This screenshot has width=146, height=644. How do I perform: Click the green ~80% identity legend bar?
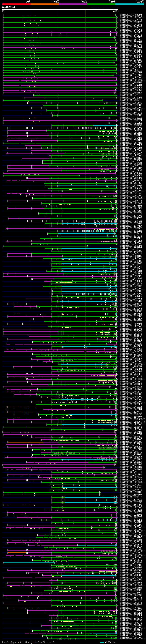[x=101, y=4]
